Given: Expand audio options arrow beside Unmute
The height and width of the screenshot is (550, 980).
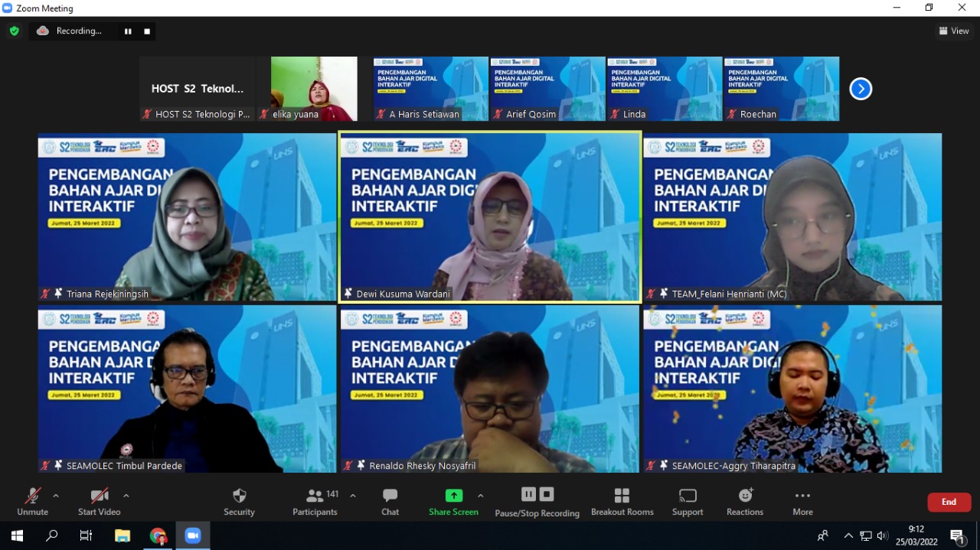Looking at the screenshot, I should 56,496.
